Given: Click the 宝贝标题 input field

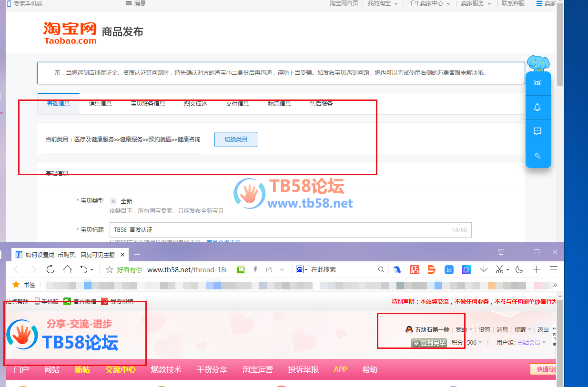Looking at the screenshot, I should [x=290, y=229].
